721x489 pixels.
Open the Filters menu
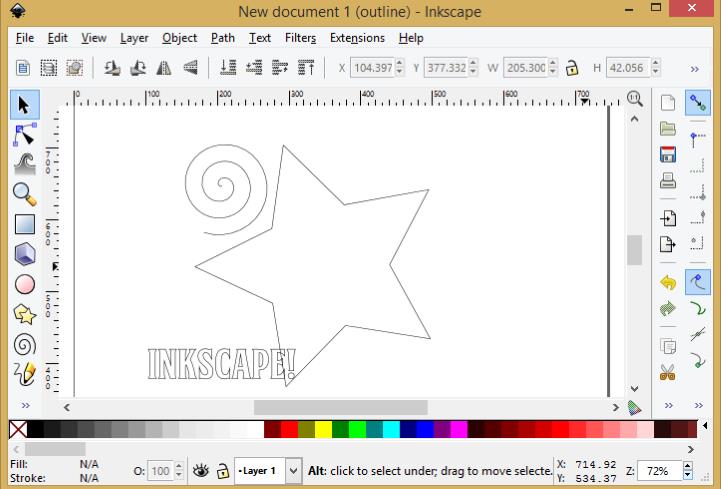point(300,38)
